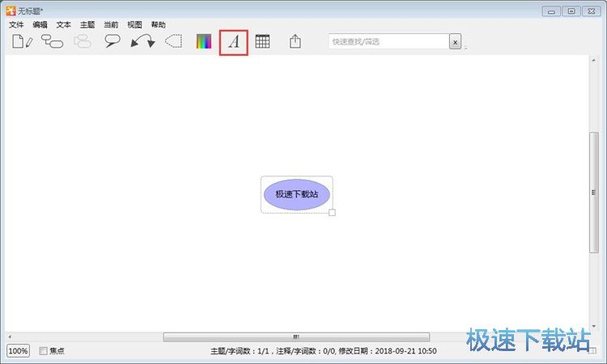607x364 pixels.
Task: Enable the 焦点 focus checkbox
Action: point(44,351)
